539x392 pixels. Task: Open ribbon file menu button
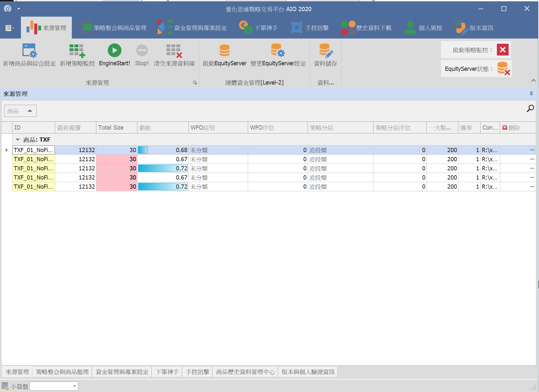pyautogui.click(x=10, y=28)
